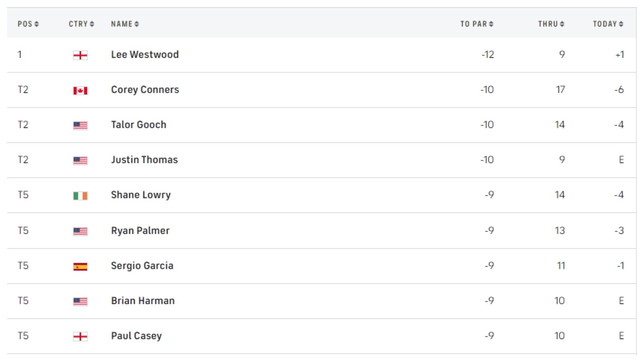
Task: Sort by TODAY score column
Action: pyautogui.click(x=608, y=24)
